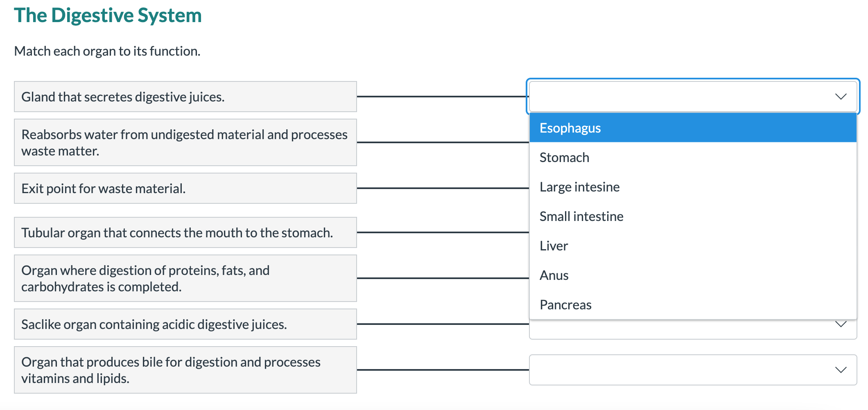Select Esophagus from the open dropdown list
Viewport: 868px width, 410px height.
(x=570, y=128)
